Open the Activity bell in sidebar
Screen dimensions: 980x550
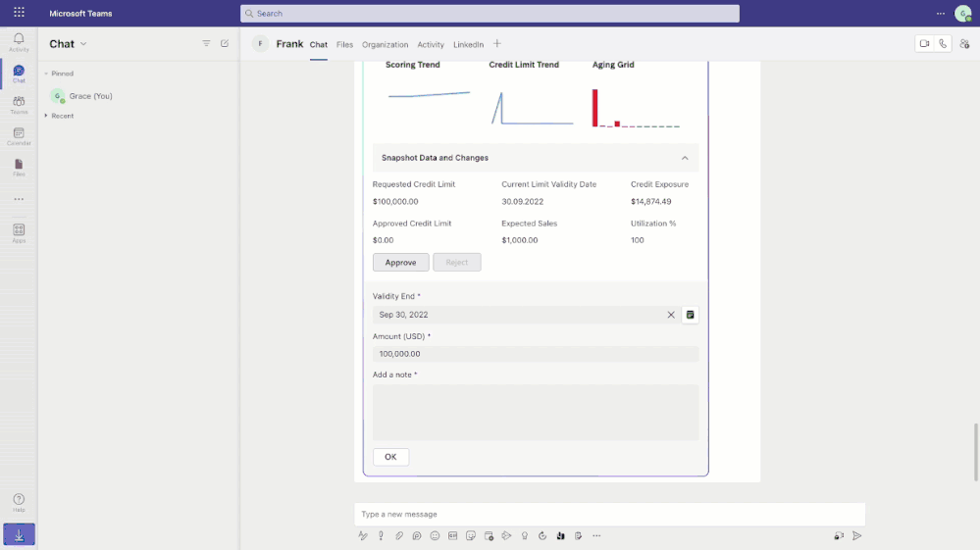click(19, 42)
